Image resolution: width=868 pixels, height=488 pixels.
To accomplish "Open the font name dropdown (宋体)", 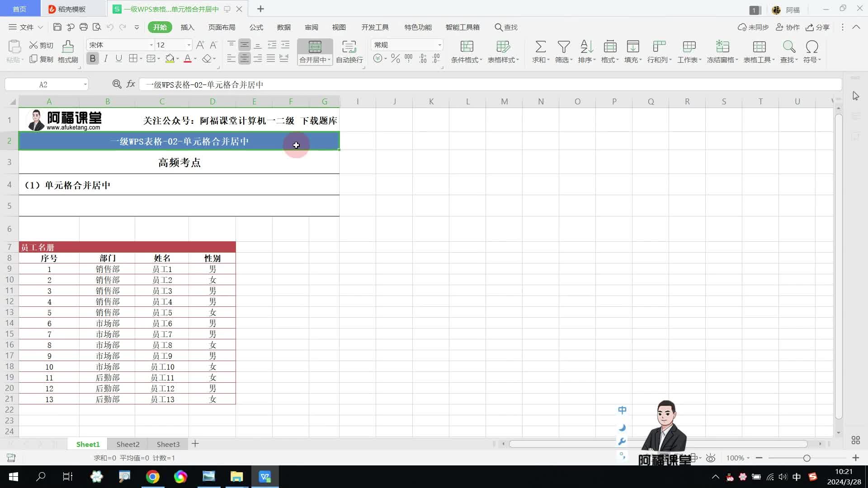I will click(x=151, y=45).
